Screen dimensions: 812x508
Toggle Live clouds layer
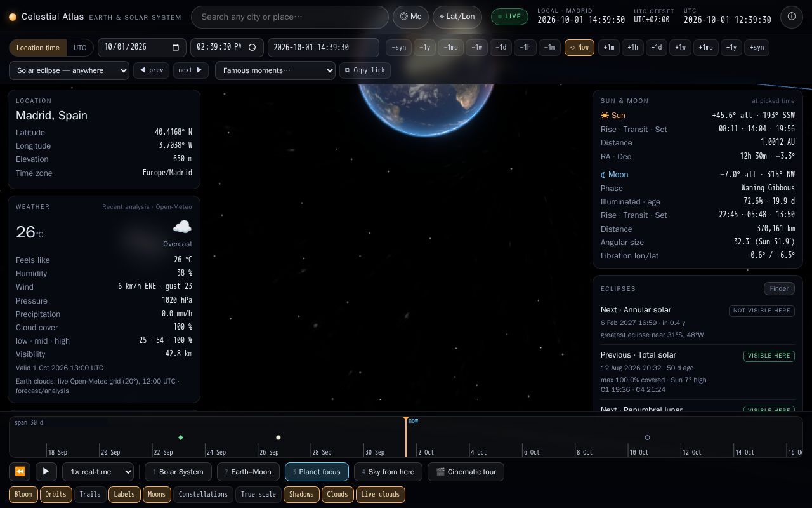click(x=380, y=494)
